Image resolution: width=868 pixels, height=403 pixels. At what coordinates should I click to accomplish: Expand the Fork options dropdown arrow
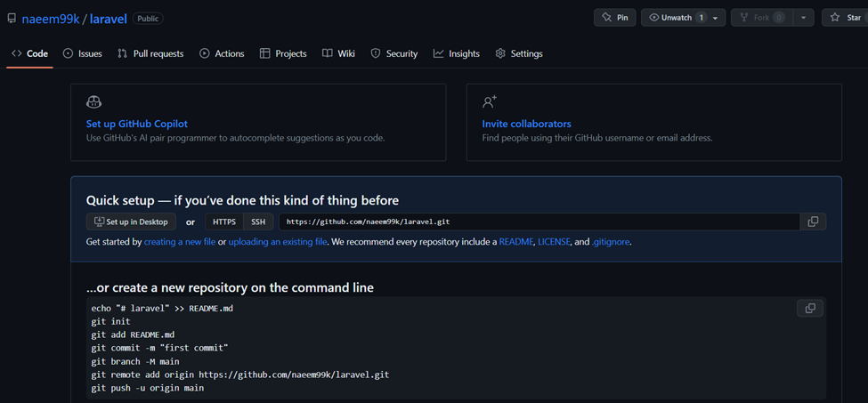tap(803, 18)
